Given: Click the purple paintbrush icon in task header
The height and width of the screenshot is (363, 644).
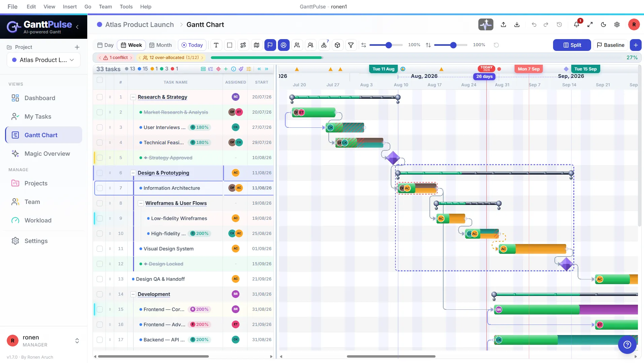Looking at the screenshot, I should pyautogui.click(x=241, y=69).
